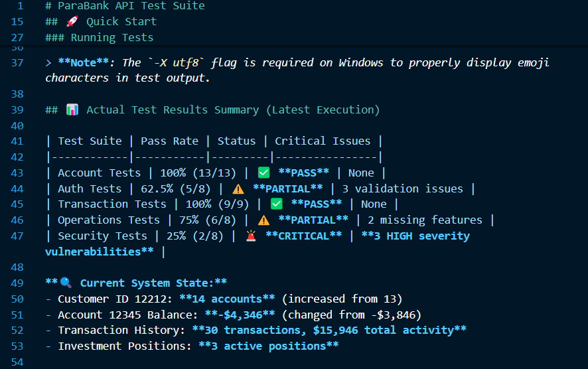Select sticky heading '### Running Tests'
The height and width of the screenshot is (369, 588).
(99, 38)
